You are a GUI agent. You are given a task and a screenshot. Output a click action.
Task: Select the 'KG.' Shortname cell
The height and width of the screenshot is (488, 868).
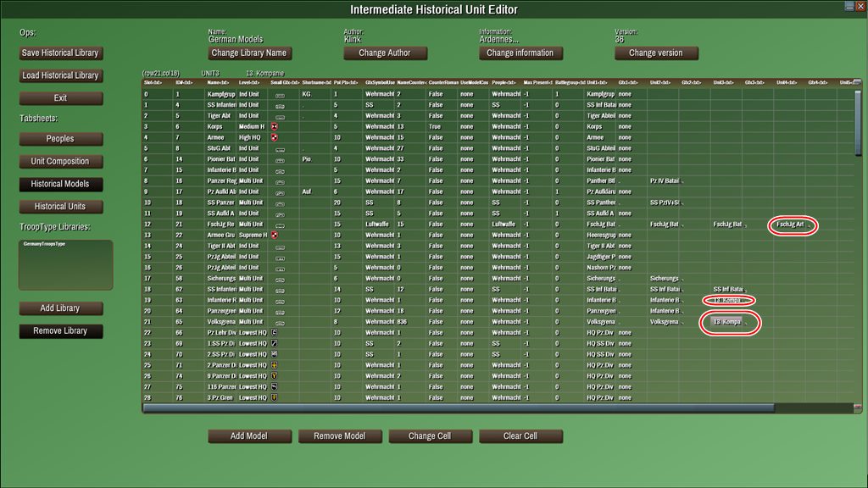click(307, 94)
